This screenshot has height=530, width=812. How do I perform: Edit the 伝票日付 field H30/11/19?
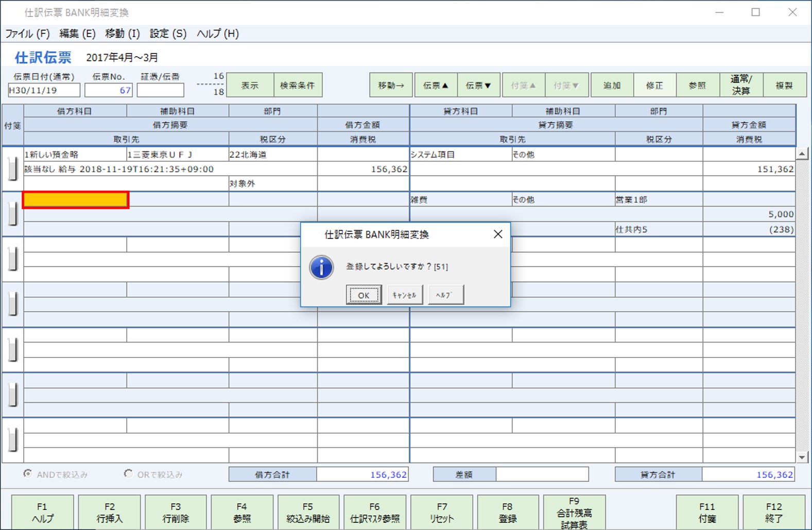pyautogui.click(x=44, y=90)
